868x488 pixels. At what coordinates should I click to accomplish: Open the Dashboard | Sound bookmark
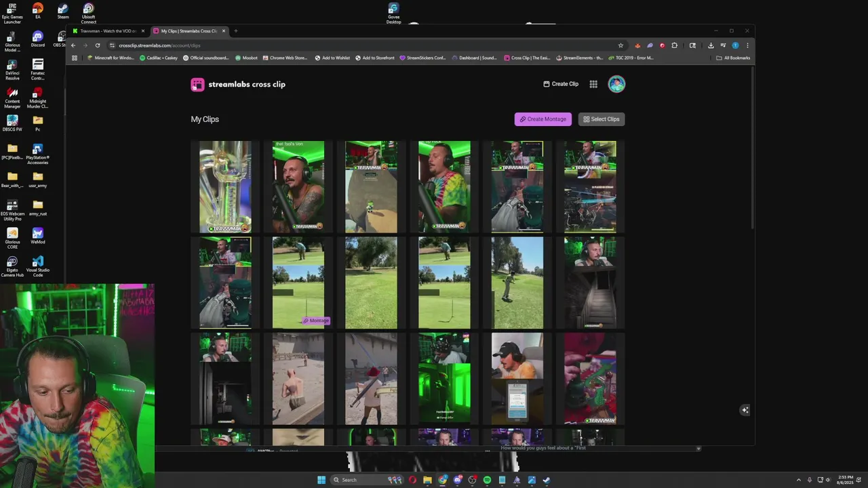(x=474, y=58)
